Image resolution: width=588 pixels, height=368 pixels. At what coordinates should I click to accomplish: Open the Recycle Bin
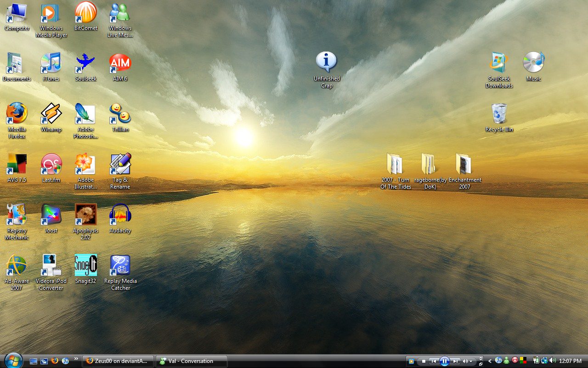point(499,118)
